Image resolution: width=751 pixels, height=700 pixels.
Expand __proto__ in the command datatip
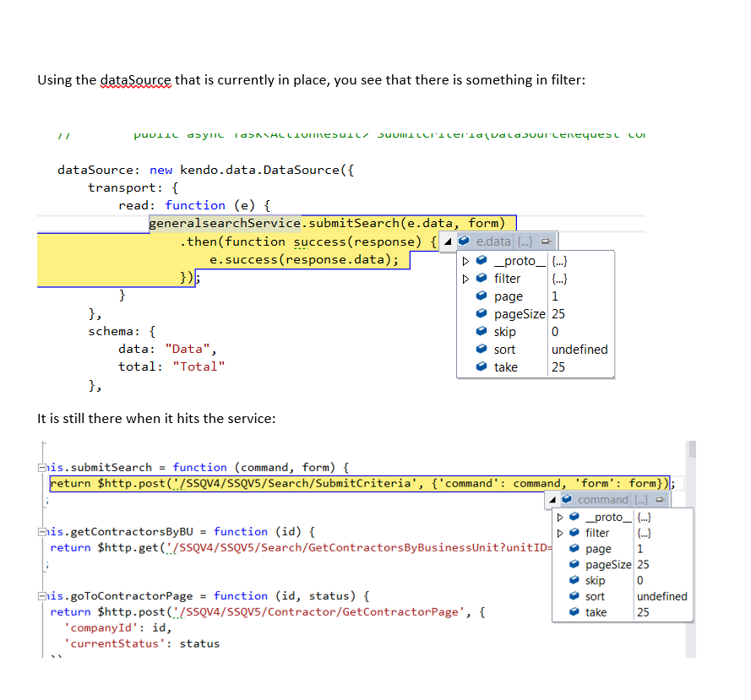point(560,518)
